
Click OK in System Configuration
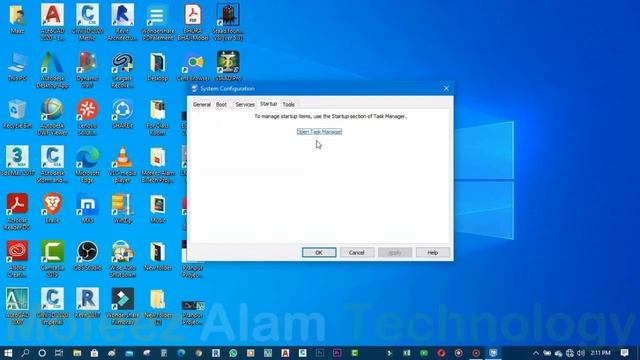(319, 252)
